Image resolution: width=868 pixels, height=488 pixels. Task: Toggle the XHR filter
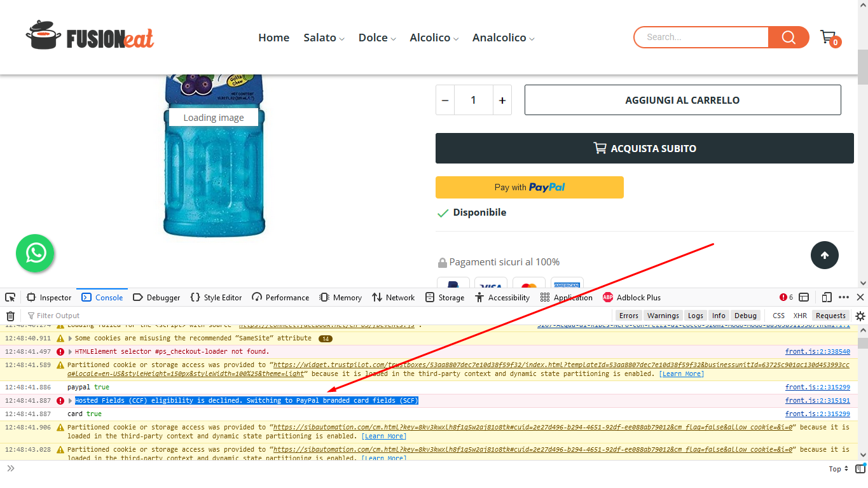[x=800, y=316]
